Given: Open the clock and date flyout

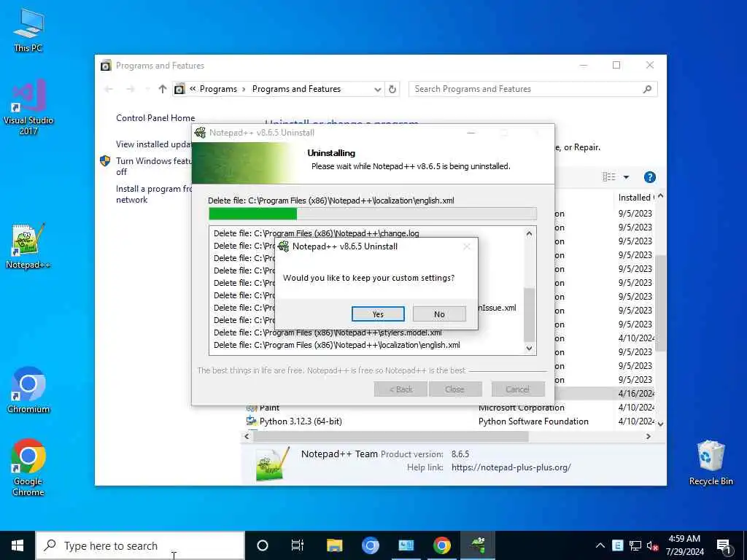Looking at the screenshot, I should [684, 545].
